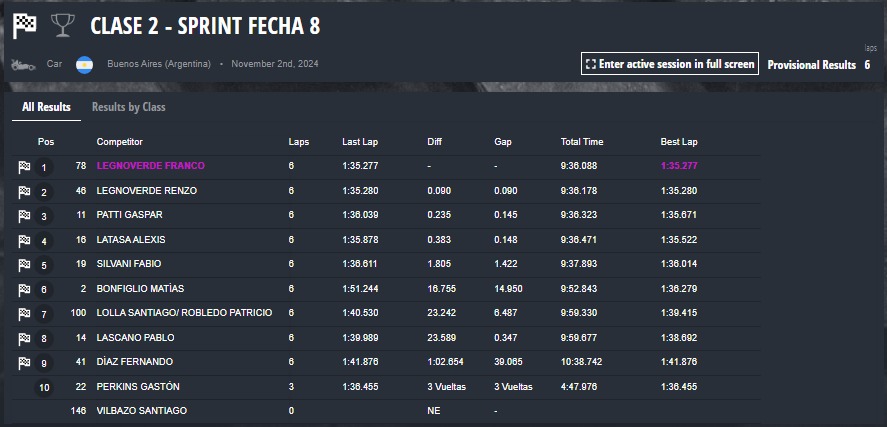Screen dimensions: 887x427
Task: Select the All Results tab
Action: [46, 107]
